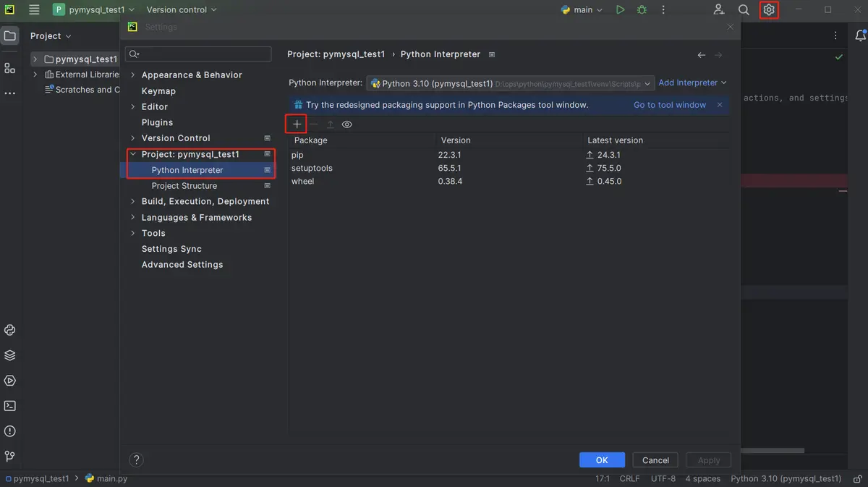Open Settings help question mark
Image resolution: width=868 pixels, height=487 pixels.
[x=136, y=460]
